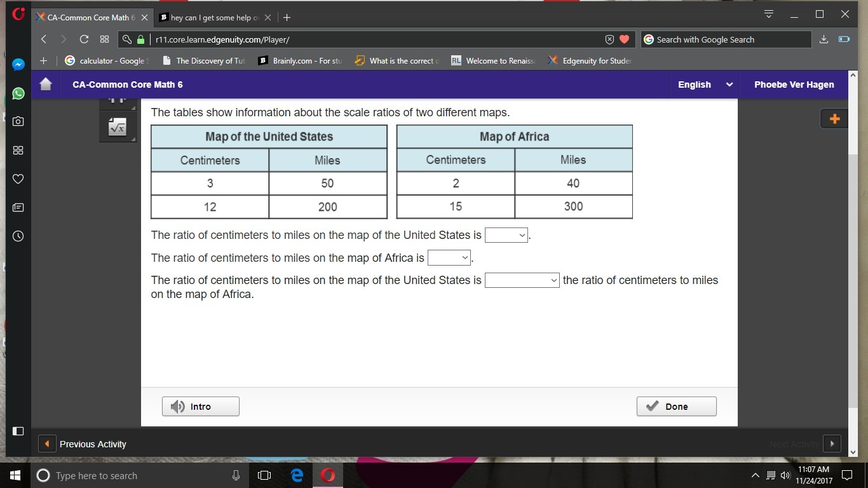Close the Brainly help tab

pyautogui.click(x=268, y=18)
